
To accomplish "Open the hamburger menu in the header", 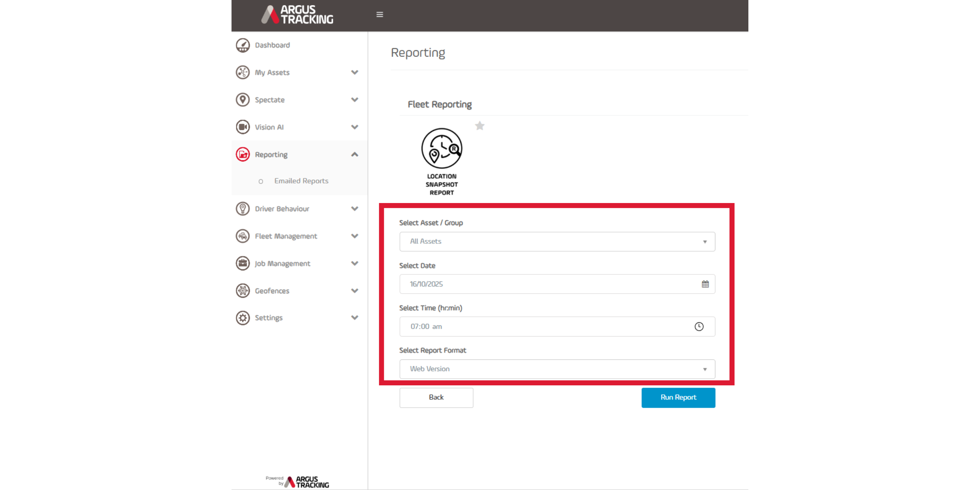I will [x=379, y=15].
